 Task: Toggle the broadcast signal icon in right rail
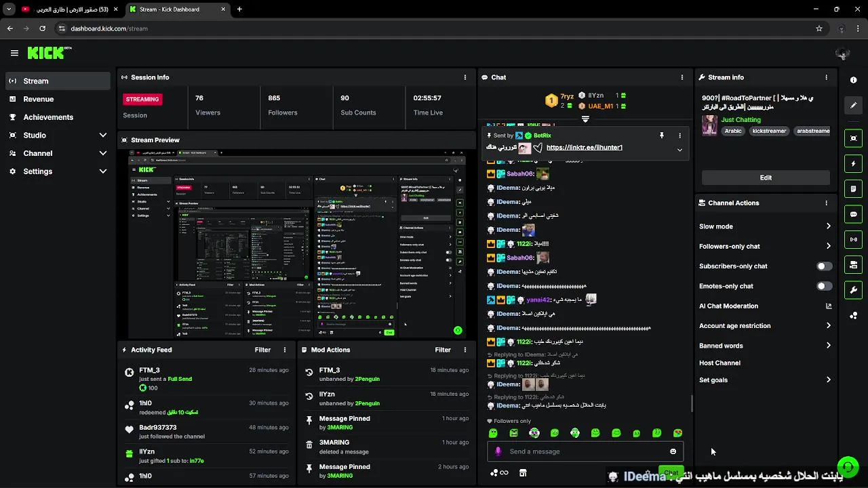[853, 239]
